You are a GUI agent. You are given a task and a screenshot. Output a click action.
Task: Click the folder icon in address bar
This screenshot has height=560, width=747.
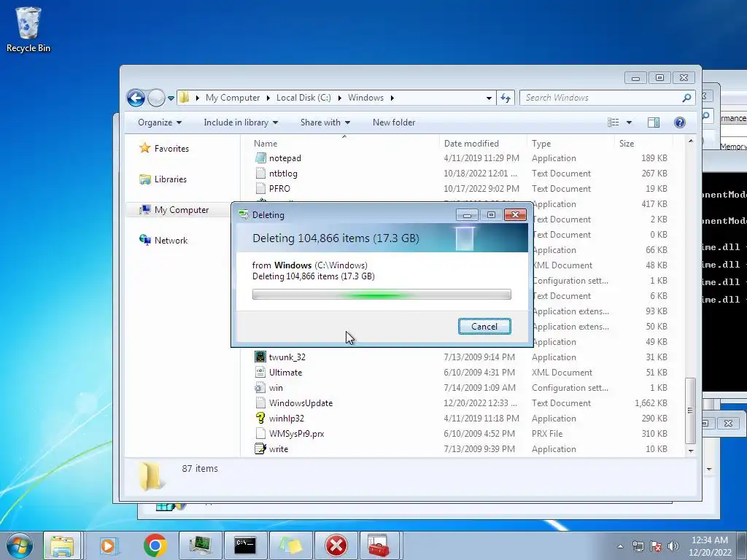pos(184,98)
